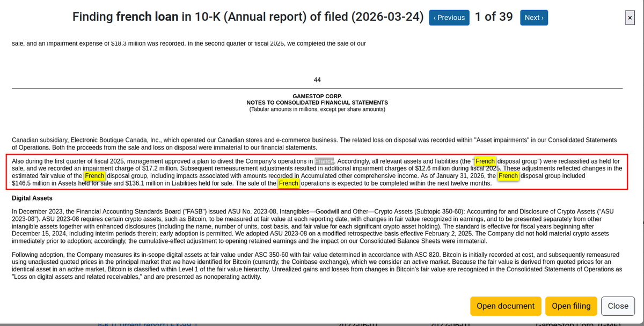Advance to the next search result
This screenshot has width=644, height=326.
point(534,18)
